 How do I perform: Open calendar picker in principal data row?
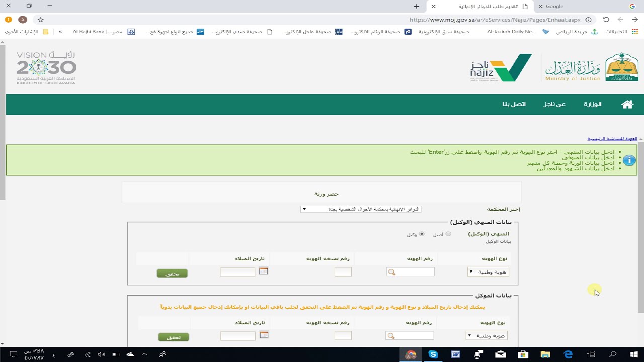pyautogui.click(x=263, y=335)
